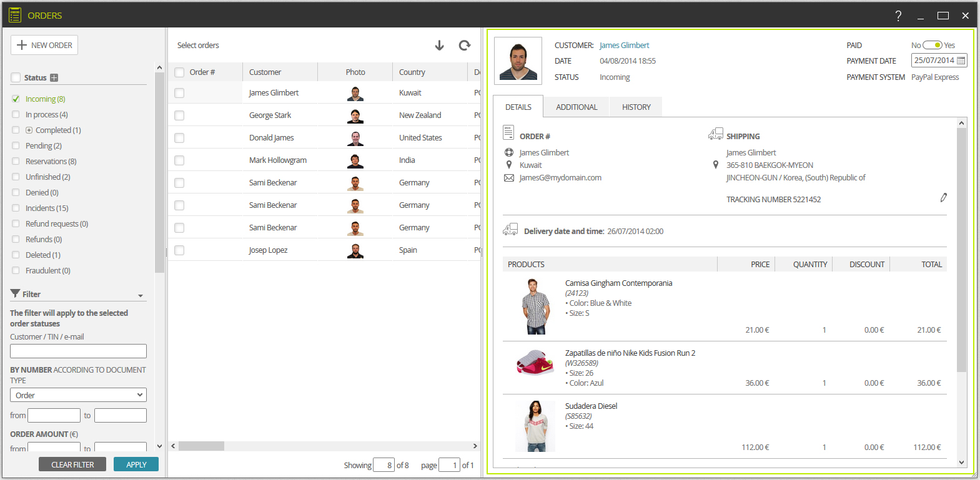Image resolution: width=980 pixels, height=480 pixels.
Task: Uncheck the Incoming (8) status
Action: [16, 99]
